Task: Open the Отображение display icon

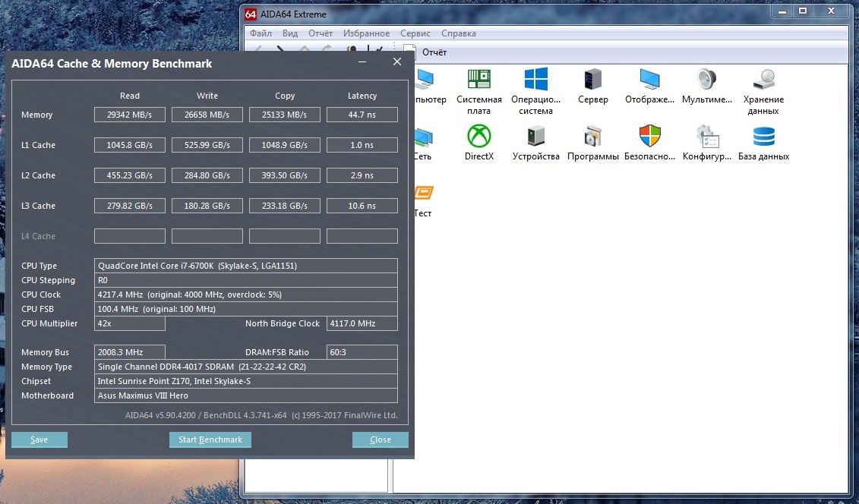Action: pyautogui.click(x=649, y=80)
